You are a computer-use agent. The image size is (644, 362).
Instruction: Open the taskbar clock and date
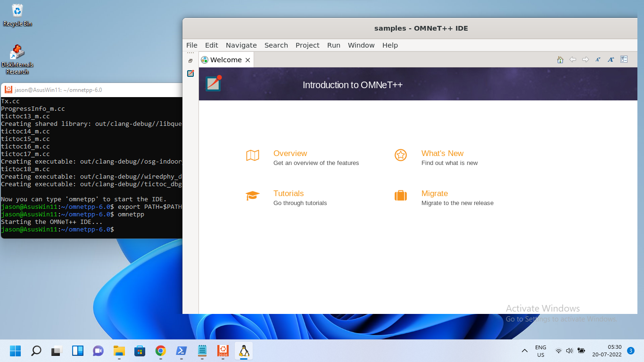click(607, 351)
